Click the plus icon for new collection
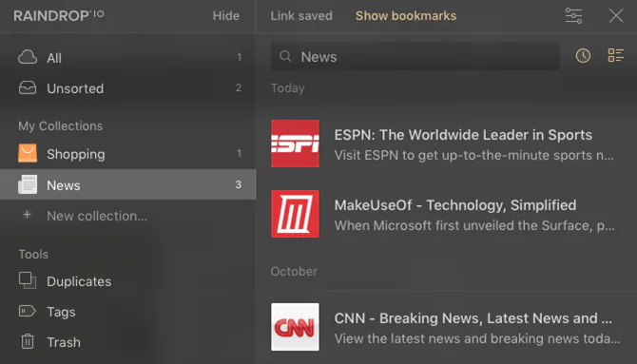 tap(27, 215)
